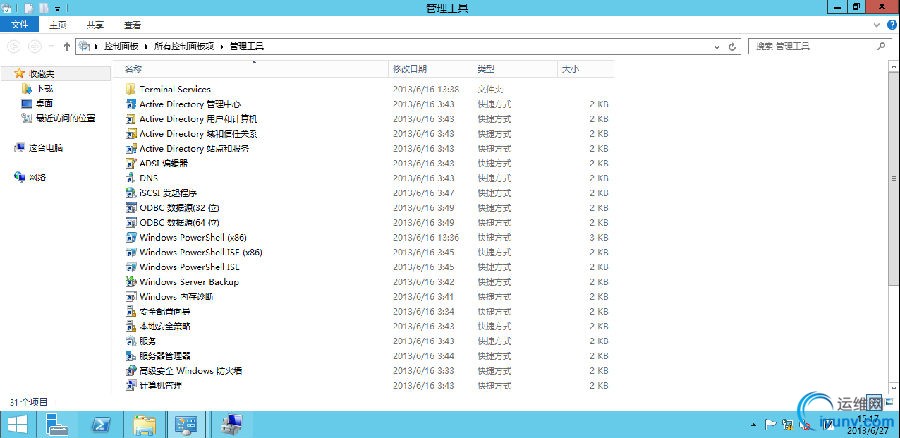Select the DNS shortcut icon
Viewport: 900px width, 438px height.
coord(130,178)
